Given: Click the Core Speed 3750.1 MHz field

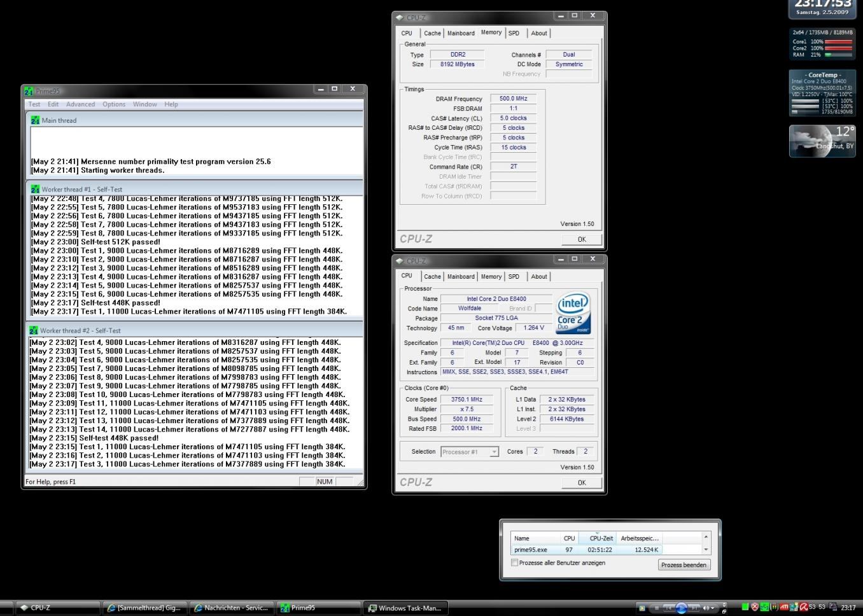Looking at the screenshot, I should click(x=467, y=400).
